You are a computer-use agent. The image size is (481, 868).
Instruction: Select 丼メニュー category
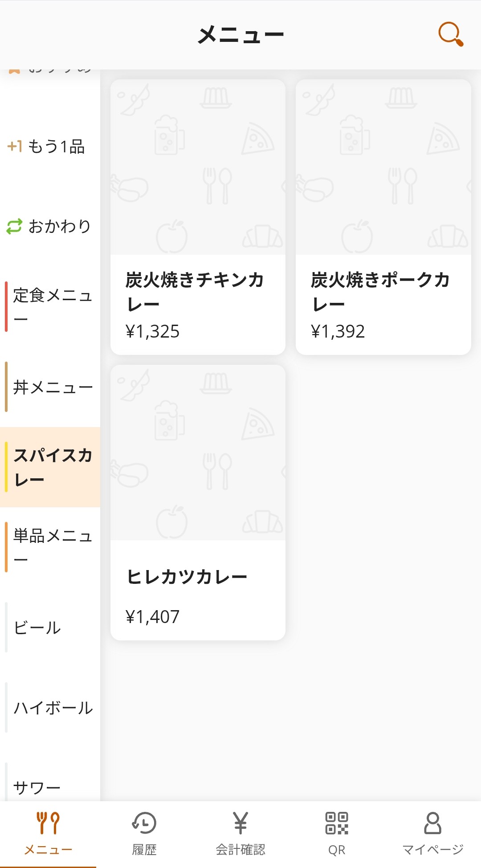click(x=53, y=387)
